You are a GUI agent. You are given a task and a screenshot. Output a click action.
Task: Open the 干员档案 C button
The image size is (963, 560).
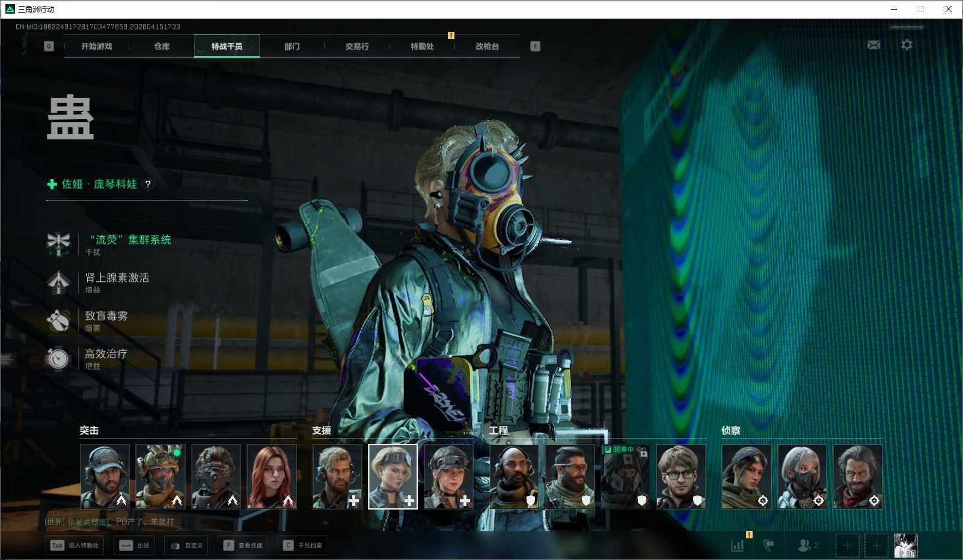click(302, 546)
